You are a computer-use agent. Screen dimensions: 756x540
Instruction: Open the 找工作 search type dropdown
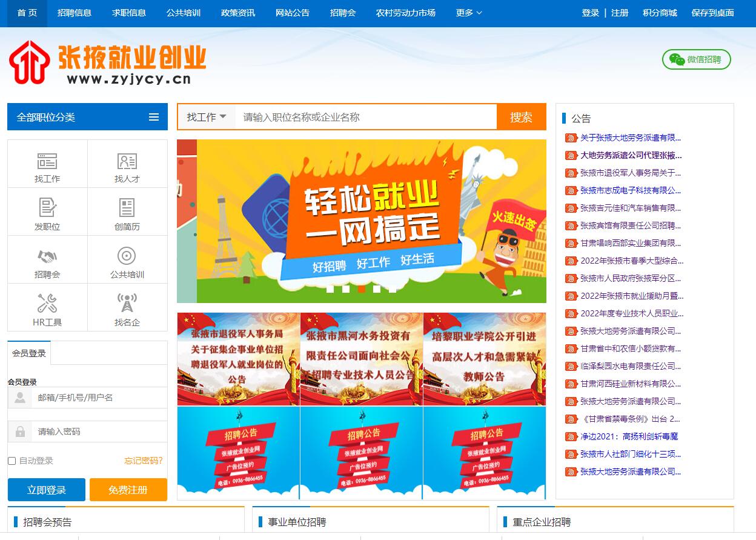pos(207,117)
